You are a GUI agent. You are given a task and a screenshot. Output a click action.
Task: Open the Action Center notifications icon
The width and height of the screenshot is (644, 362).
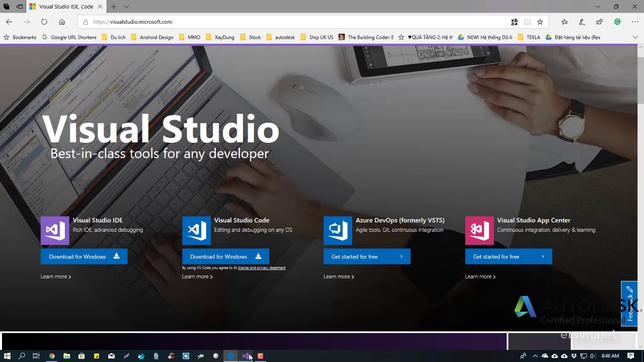[630, 356]
